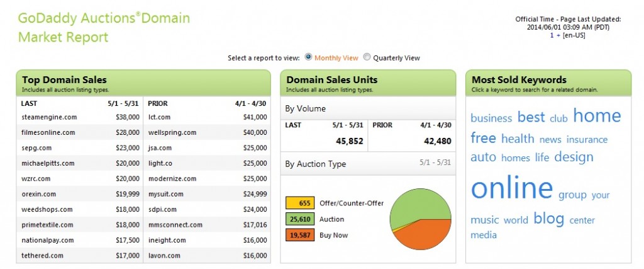Click the 'health' keyword link

[x=518, y=139]
